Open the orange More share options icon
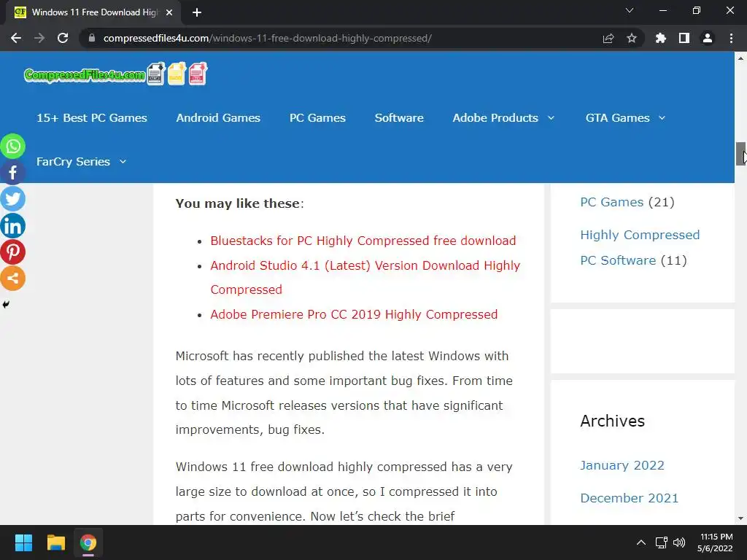The width and height of the screenshot is (747, 560). coord(13,279)
